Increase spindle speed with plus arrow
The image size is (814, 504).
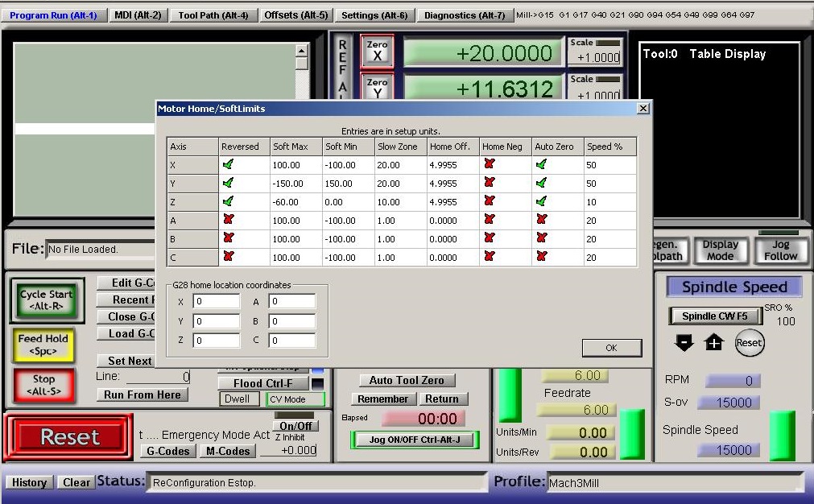pos(714,342)
